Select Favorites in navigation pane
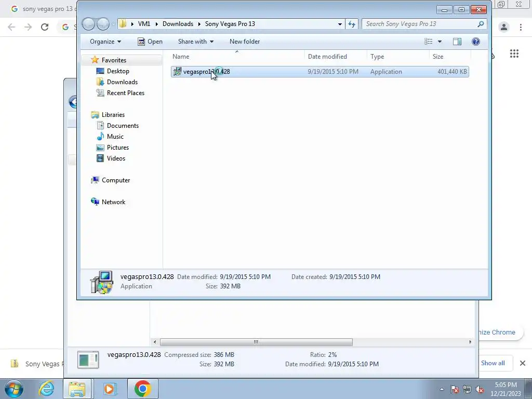Viewport: 532px width, 399px height. tap(114, 60)
